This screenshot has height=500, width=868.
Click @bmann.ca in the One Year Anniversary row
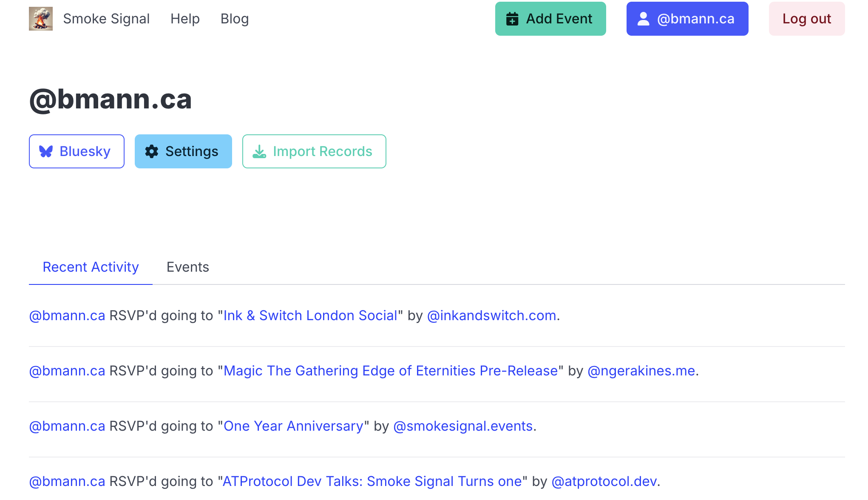click(x=67, y=426)
